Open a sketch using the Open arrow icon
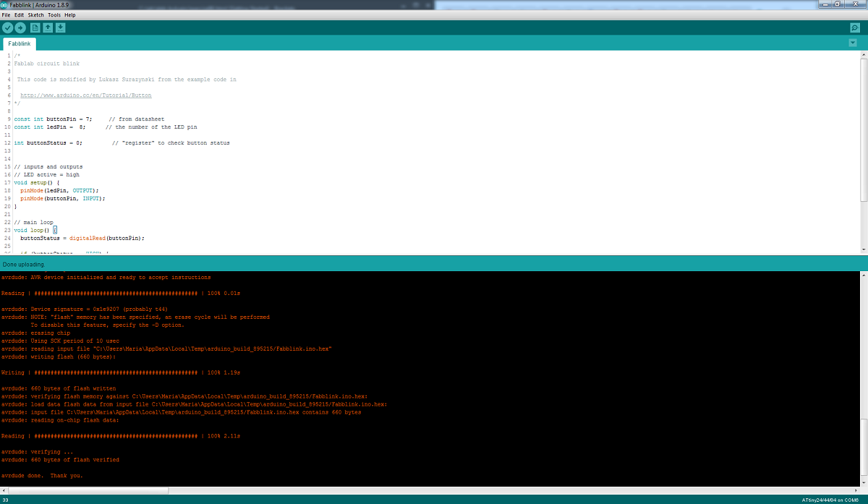 [48, 27]
